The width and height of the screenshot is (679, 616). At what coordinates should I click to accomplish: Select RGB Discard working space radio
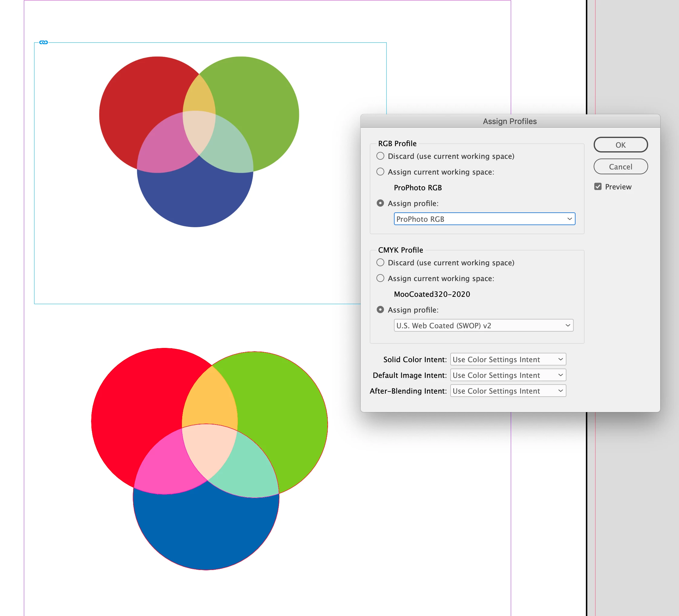[380, 156]
